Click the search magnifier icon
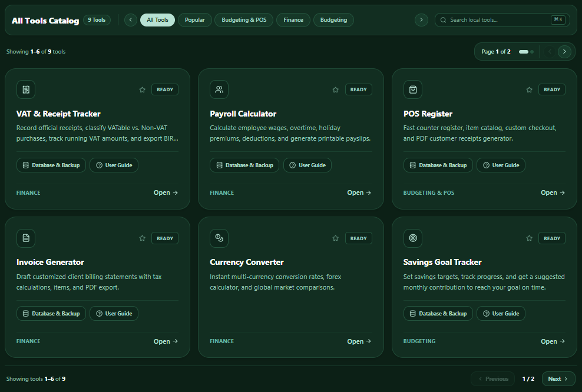Image resolution: width=582 pixels, height=392 pixels. tap(443, 20)
